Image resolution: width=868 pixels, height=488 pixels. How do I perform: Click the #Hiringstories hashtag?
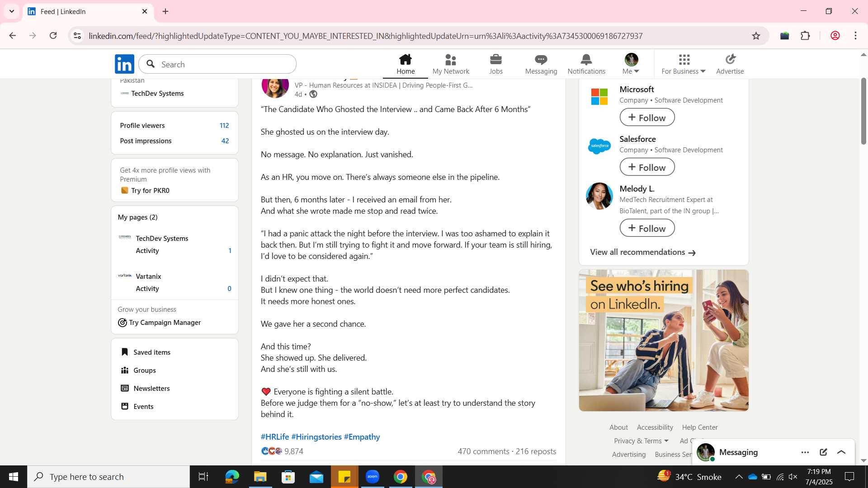(x=316, y=437)
